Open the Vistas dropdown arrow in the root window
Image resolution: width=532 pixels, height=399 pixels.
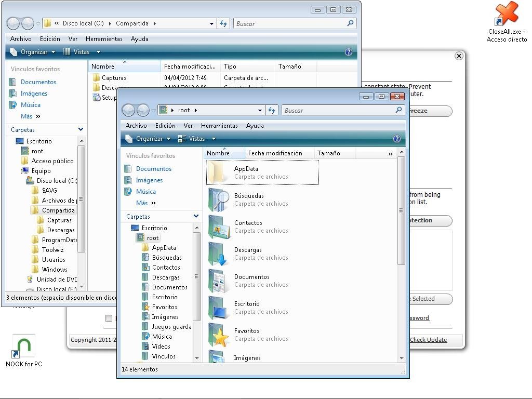214,139
